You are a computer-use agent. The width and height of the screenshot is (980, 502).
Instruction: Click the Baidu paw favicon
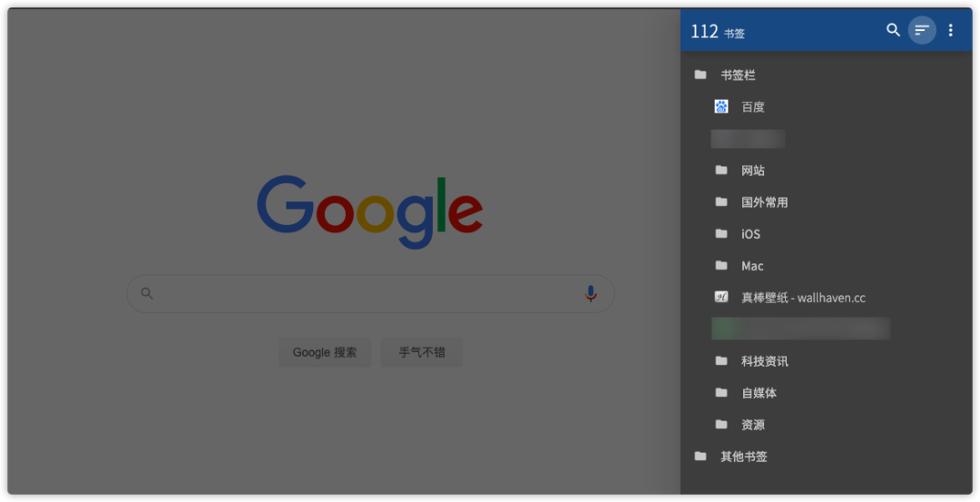[x=721, y=106]
